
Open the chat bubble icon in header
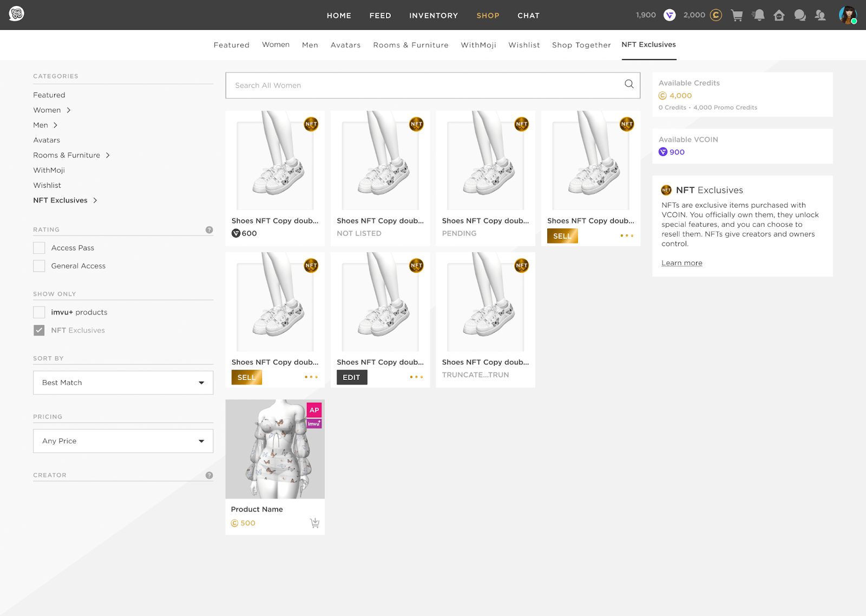(x=800, y=15)
